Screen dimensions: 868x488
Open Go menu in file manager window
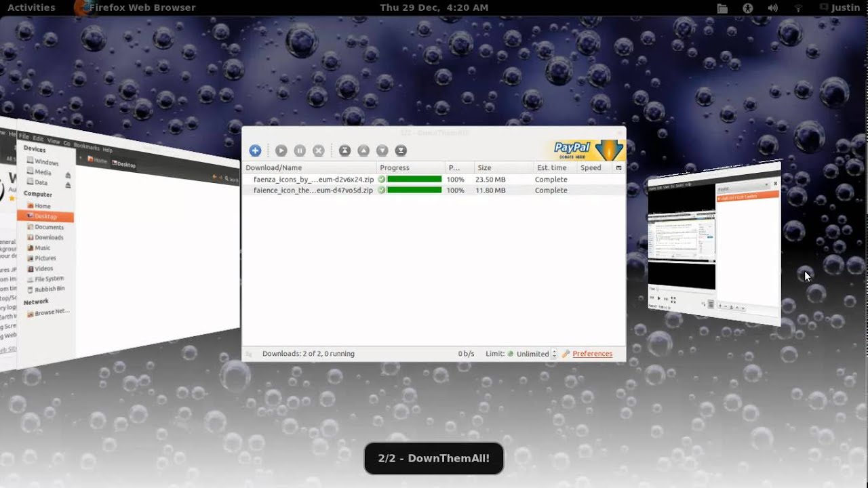[66, 143]
